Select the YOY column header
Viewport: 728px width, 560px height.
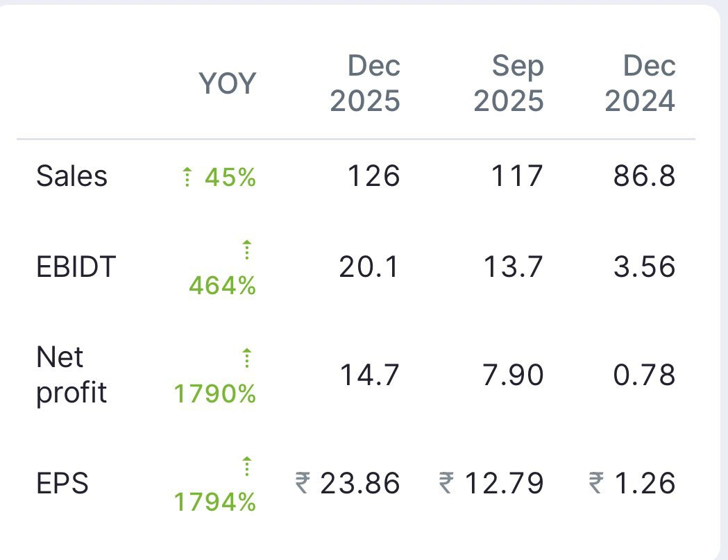point(228,84)
